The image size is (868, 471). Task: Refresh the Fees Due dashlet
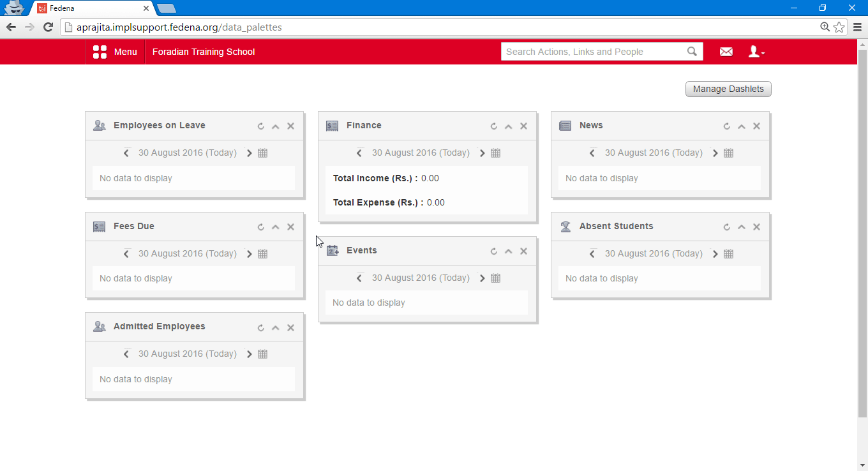pyautogui.click(x=261, y=227)
